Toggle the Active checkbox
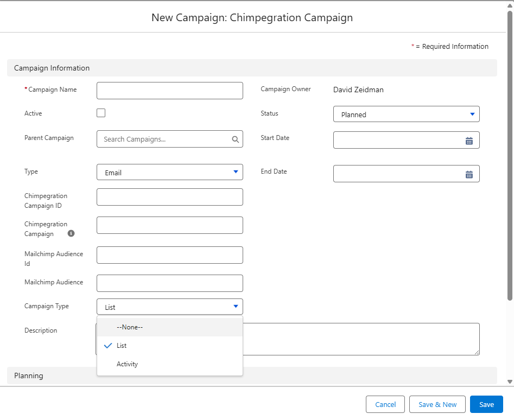This screenshot has width=514, height=420. click(x=101, y=113)
